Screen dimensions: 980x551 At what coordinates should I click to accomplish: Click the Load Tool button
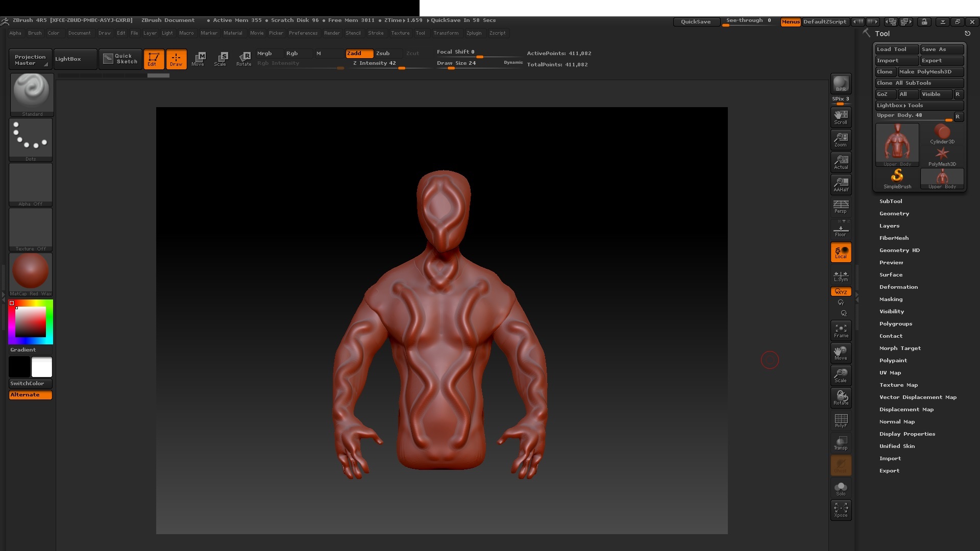[896, 49]
